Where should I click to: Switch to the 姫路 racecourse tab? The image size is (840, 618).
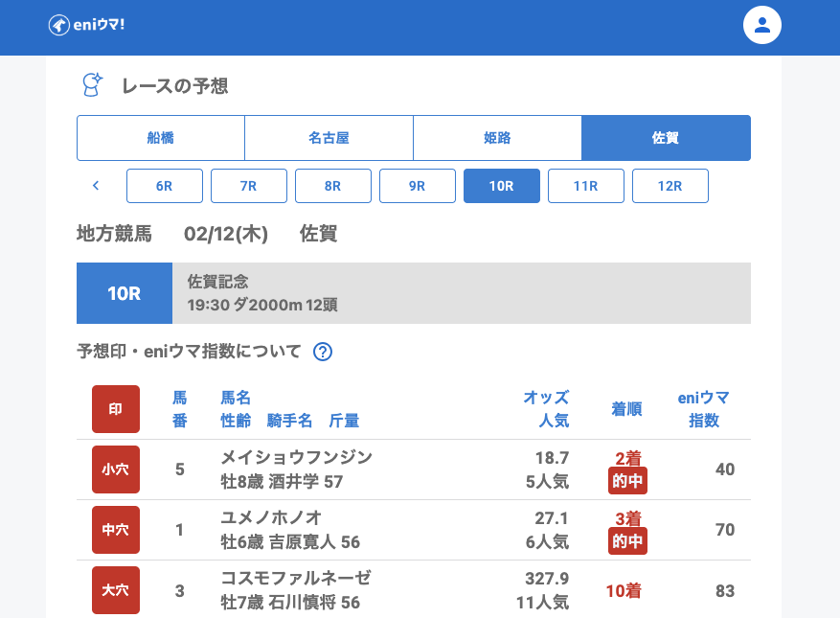(497, 138)
